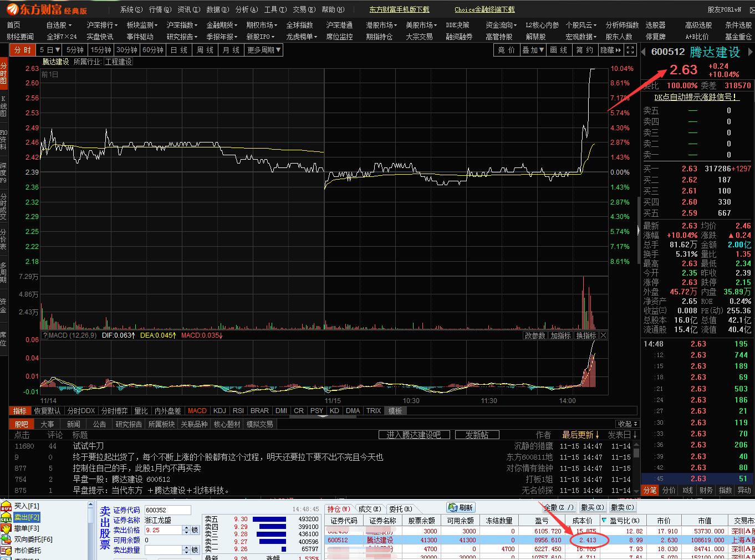Click the 卖出价格 input field
Screen dimensions: 755x560
tap(164, 530)
